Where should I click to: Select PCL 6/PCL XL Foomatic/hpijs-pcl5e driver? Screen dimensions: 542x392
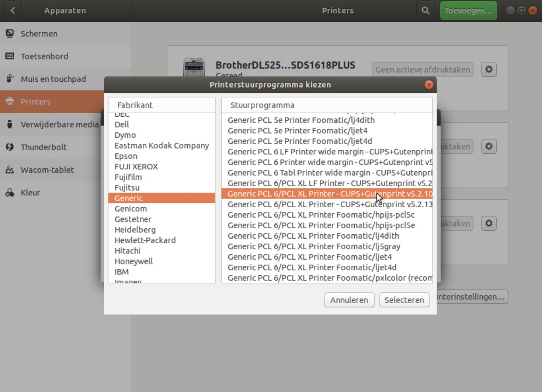[x=327, y=225]
